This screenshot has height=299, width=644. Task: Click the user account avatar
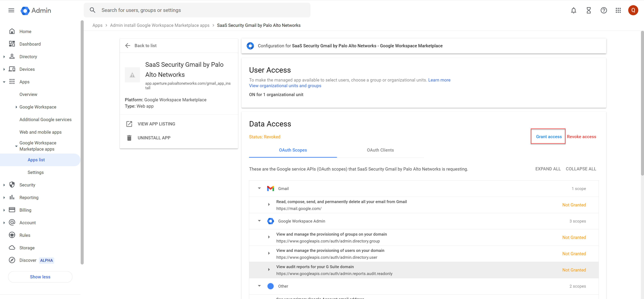tap(633, 10)
